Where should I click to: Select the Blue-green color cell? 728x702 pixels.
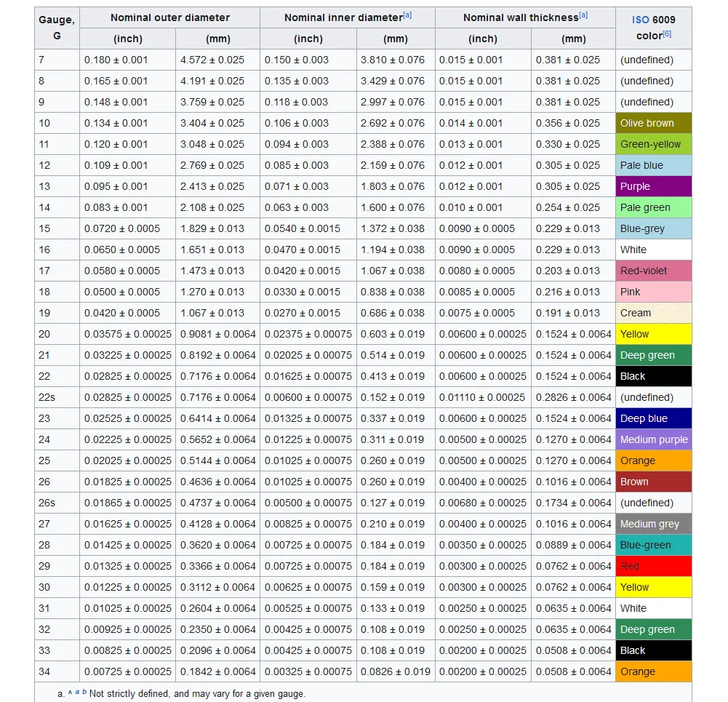pos(654,545)
